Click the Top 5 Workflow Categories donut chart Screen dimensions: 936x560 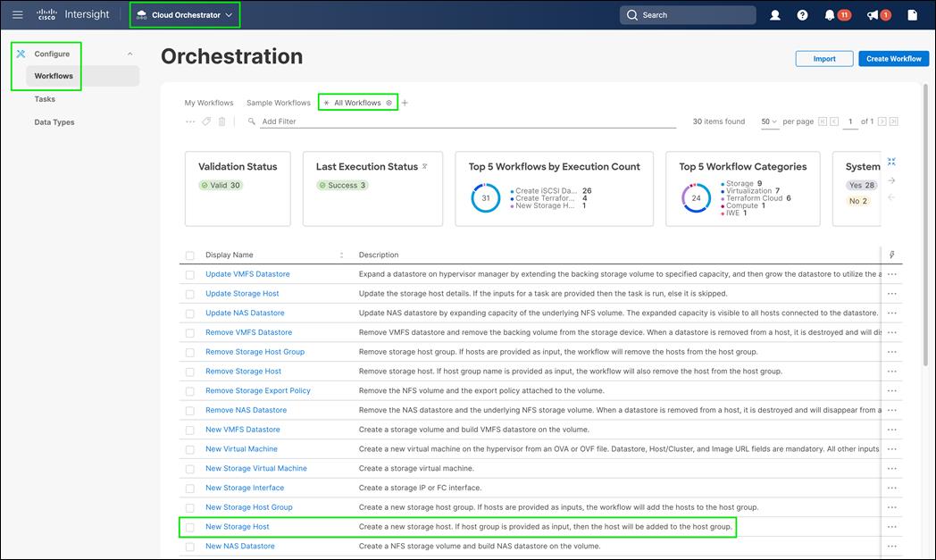[x=696, y=196]
